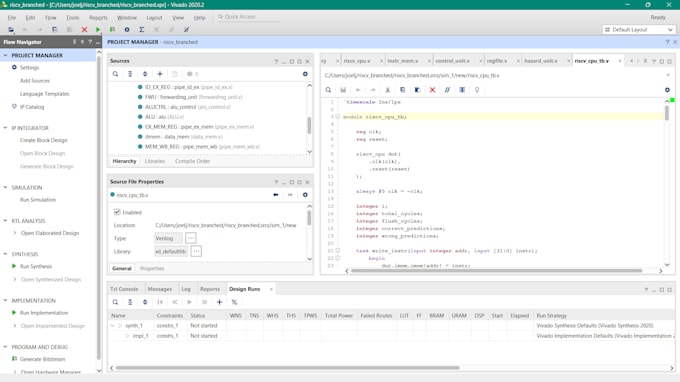Copy icon in editor toolbar
Image resolution: width=680 pixels, height=382 pixels.
pos(402,90)
